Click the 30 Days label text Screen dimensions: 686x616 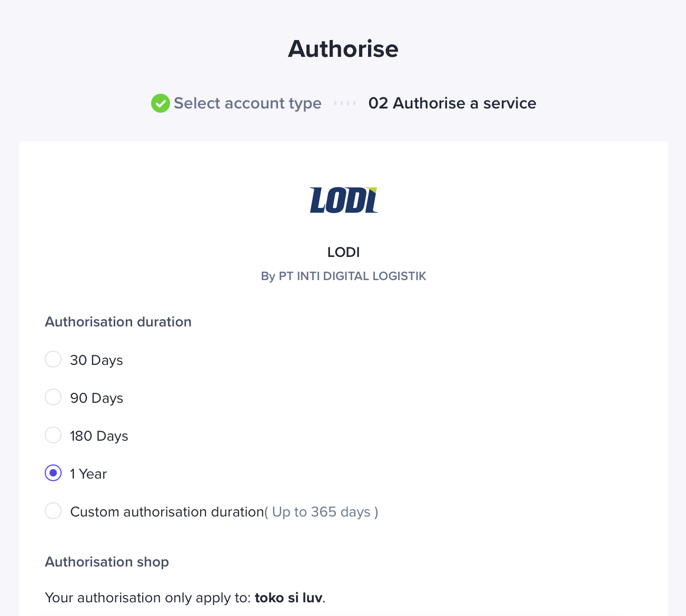pos(96,360)
